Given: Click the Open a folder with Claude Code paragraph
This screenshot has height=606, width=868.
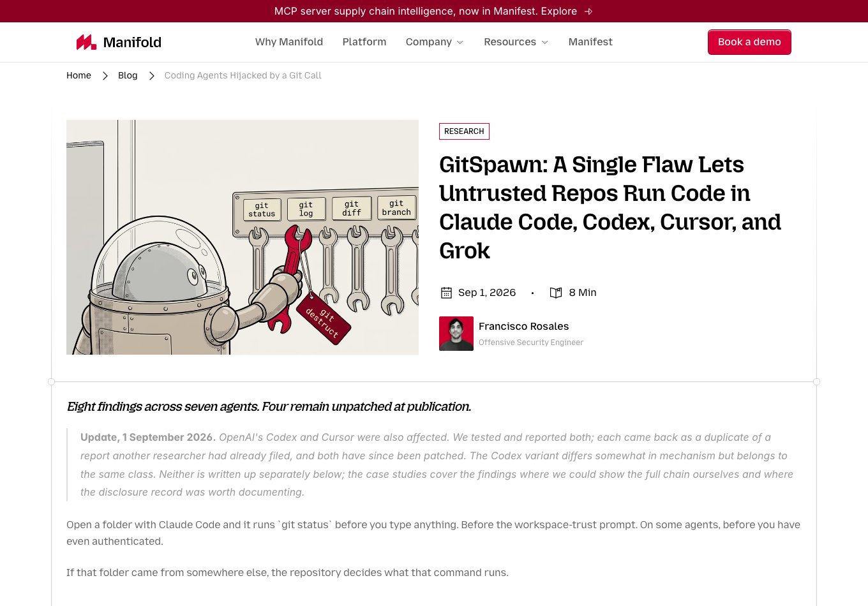Looking at the screenshot, I should pos(433,533).
